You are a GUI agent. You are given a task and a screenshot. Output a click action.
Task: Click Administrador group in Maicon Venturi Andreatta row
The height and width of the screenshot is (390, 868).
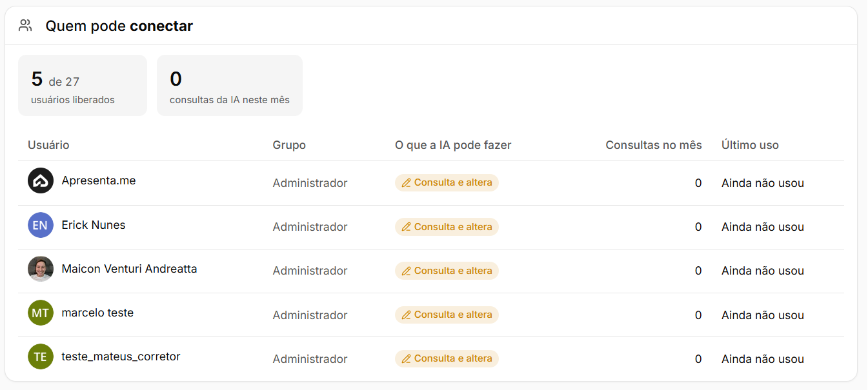[x=310, y=271]
